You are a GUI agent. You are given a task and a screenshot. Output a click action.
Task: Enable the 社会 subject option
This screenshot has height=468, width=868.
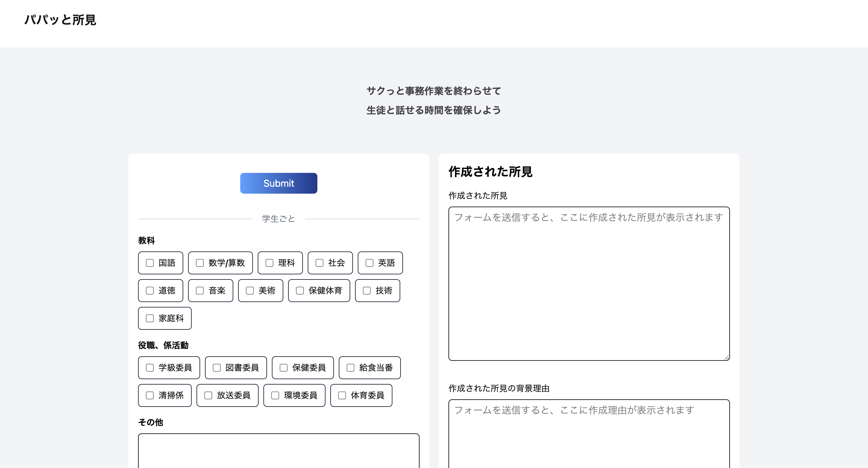coord(319,263)
